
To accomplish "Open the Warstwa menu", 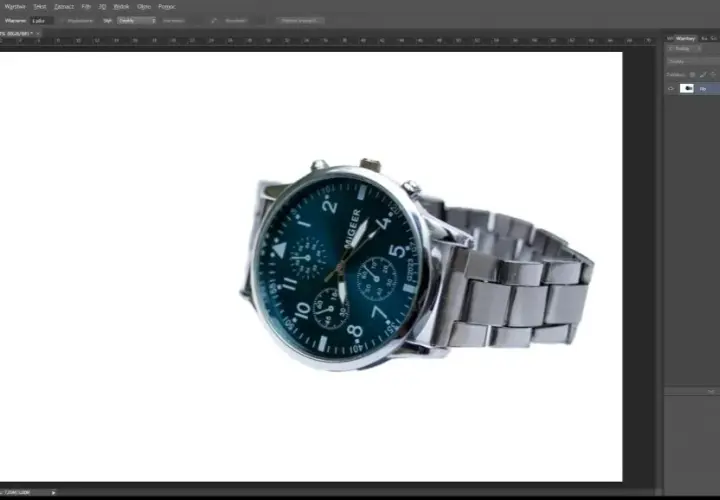I will [15, 7].
